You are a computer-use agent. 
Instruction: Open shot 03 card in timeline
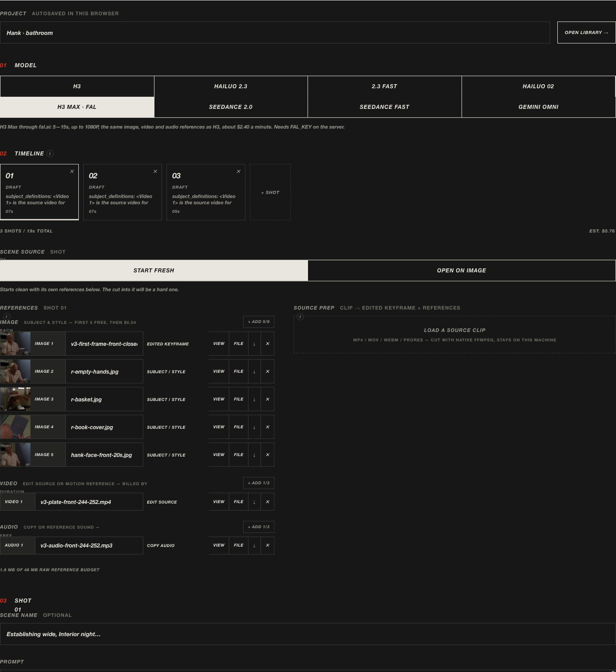(206, 192)
